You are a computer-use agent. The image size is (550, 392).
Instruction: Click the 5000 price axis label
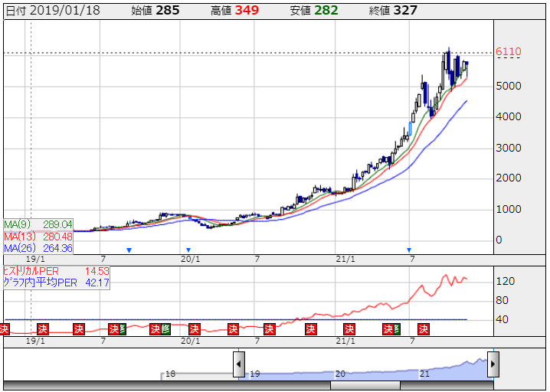click(x=509, y=86)
